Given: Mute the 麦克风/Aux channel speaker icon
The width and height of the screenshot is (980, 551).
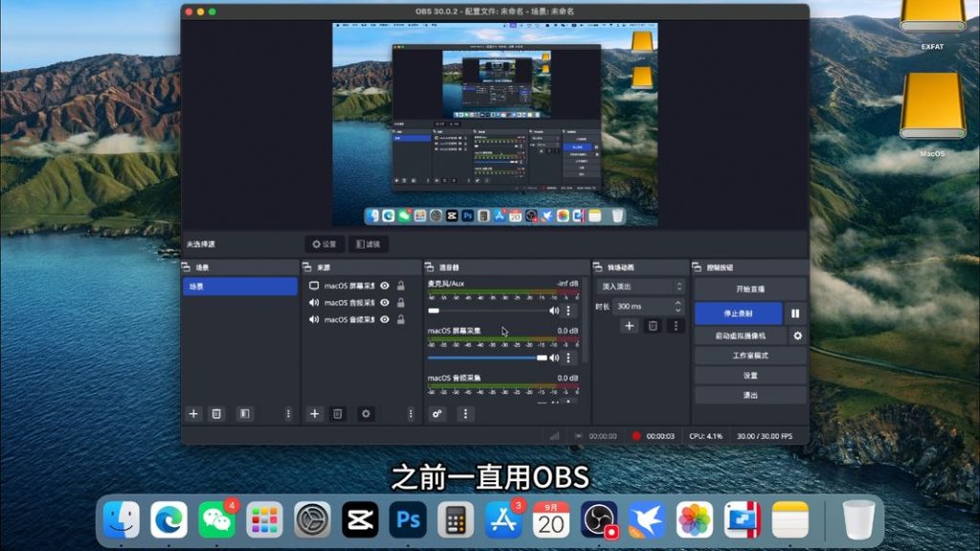Looking at the screenshot, I should (x=554, y=311).
